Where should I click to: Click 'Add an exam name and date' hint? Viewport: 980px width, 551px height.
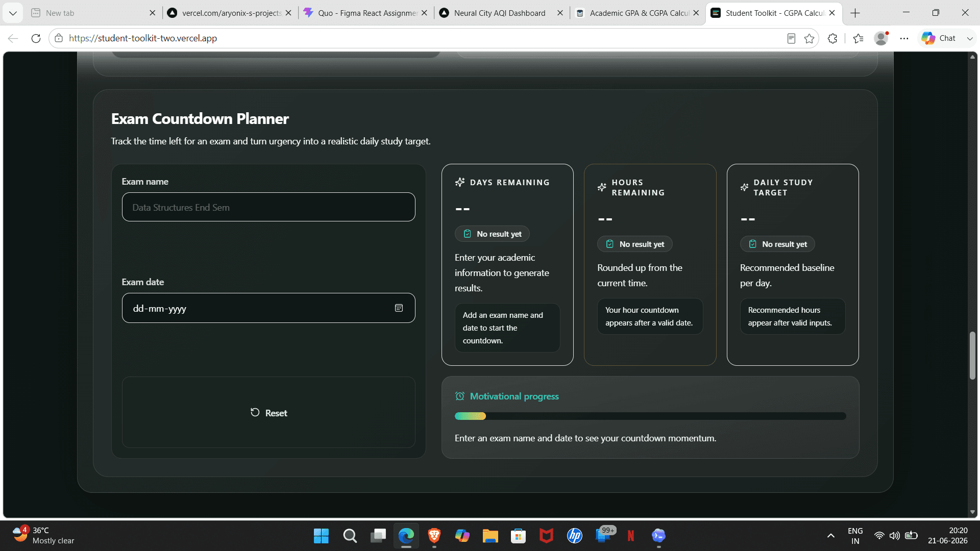(507, 328)
